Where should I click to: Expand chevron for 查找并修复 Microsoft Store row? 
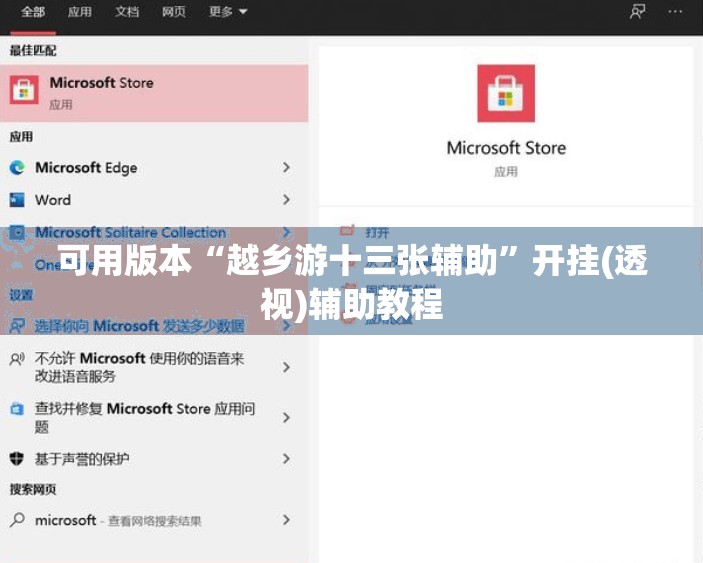coord(286,418)
